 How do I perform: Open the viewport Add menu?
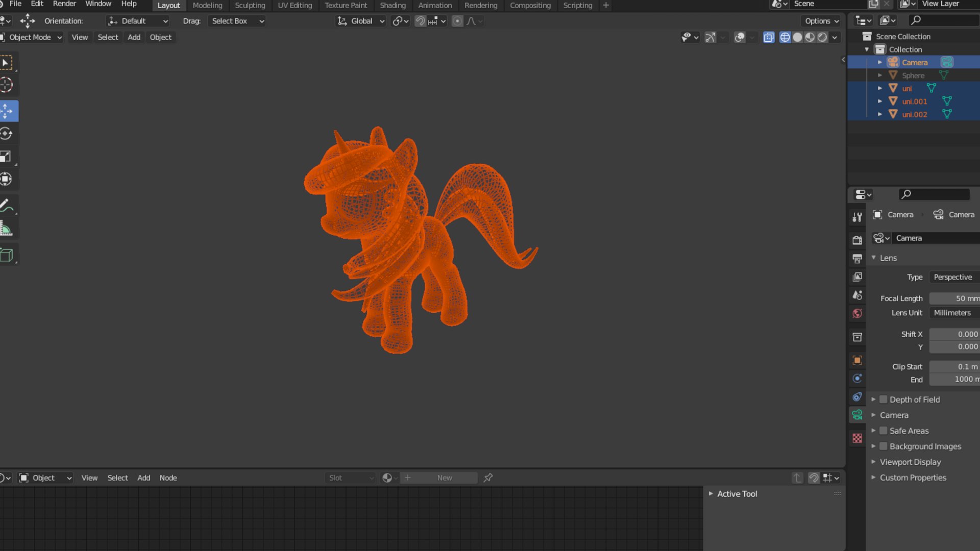pyautogui.click(x=134, y=37)
